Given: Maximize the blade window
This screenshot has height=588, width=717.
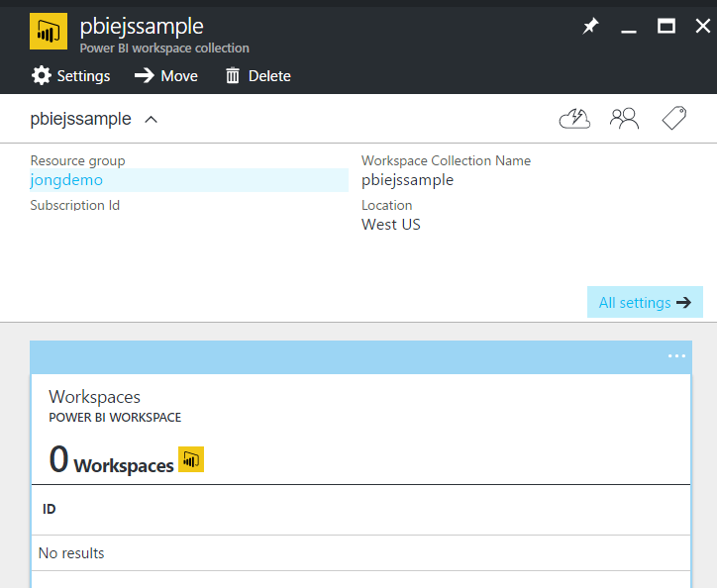Looking at the screenshot, I should [x=666, y=27].
